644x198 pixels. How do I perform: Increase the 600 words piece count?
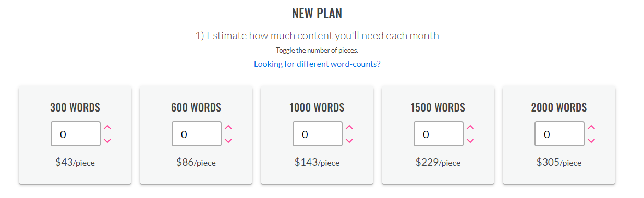pos(228,127)
